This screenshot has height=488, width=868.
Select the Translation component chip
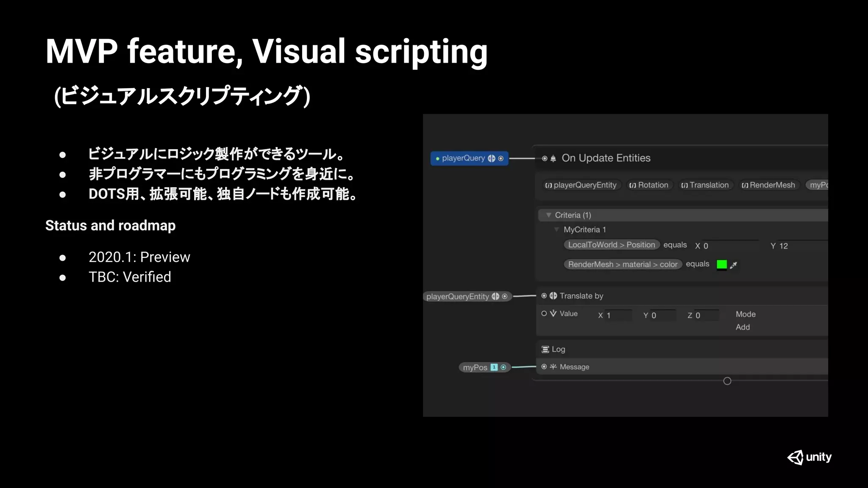pyautogui.click(x=705, y=185)
